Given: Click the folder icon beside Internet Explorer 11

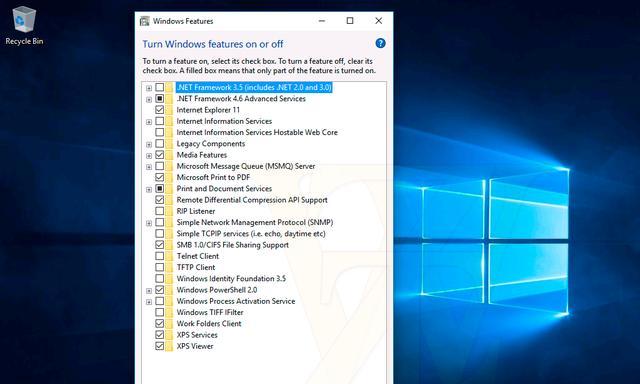Looking at the screenshot, I should click(169, 110).
